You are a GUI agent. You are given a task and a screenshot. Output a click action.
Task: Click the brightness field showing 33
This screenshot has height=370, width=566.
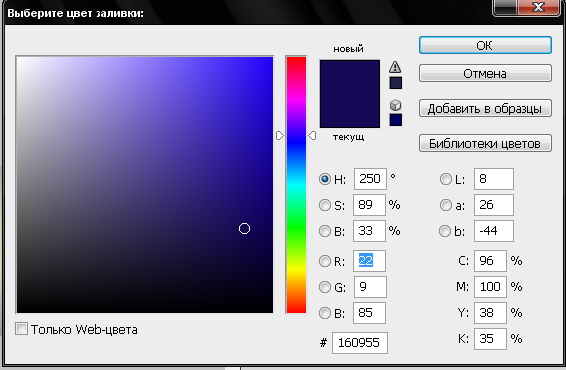369,231
